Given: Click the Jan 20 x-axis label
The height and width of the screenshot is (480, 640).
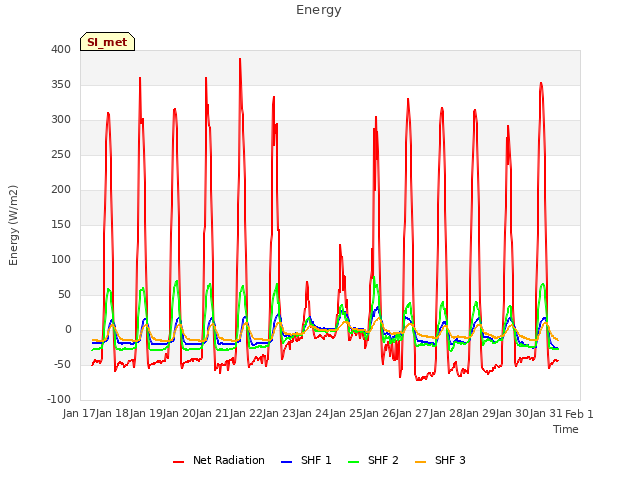Looking at the screenshot, I should (x=179, y=414).
